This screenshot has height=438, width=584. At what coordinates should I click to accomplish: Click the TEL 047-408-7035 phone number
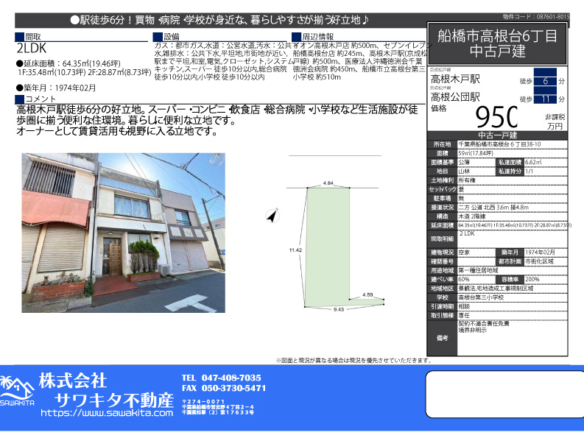pos(221,378)
